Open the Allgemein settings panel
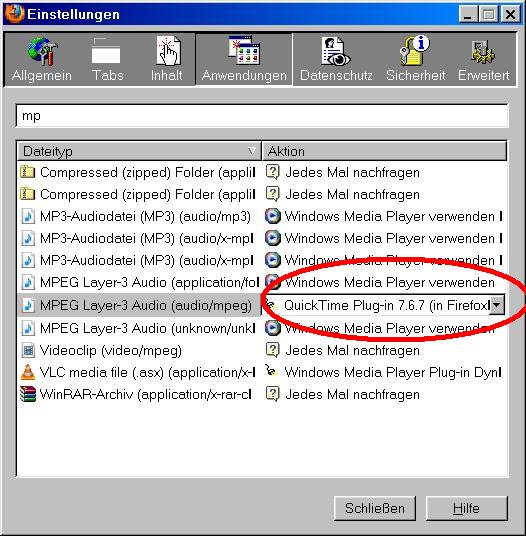The width and height of the screenshot is (526, 536). click(42, 59)
